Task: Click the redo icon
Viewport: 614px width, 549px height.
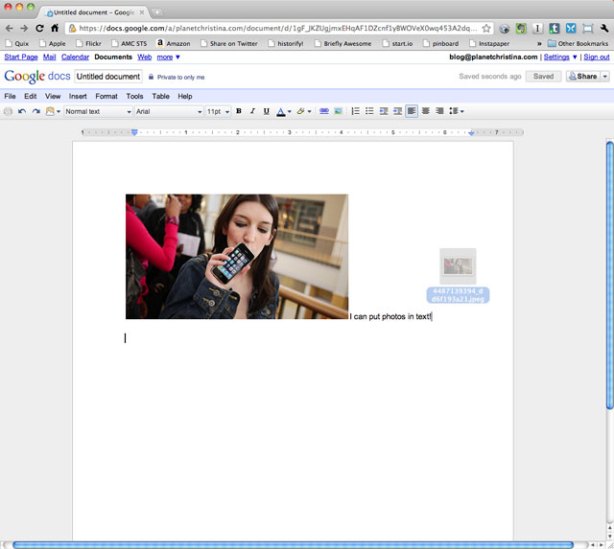Action: coord(35,111)
